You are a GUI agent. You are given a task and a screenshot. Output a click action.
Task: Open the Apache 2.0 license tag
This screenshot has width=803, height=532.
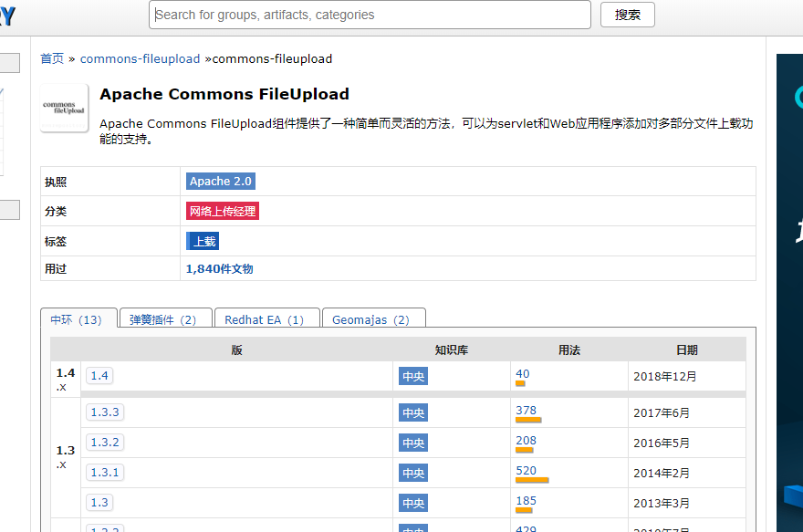pyautogui.click(x=221, y=182)
